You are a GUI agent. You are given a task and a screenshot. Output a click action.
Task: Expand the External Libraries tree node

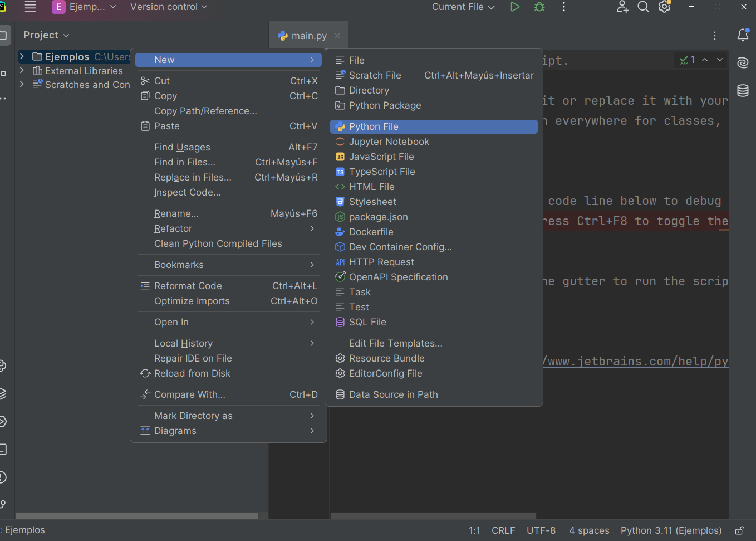(22, 71)
